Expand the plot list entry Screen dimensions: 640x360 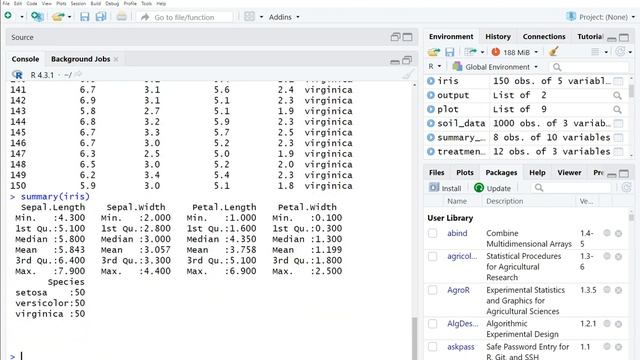pos(431,109)
